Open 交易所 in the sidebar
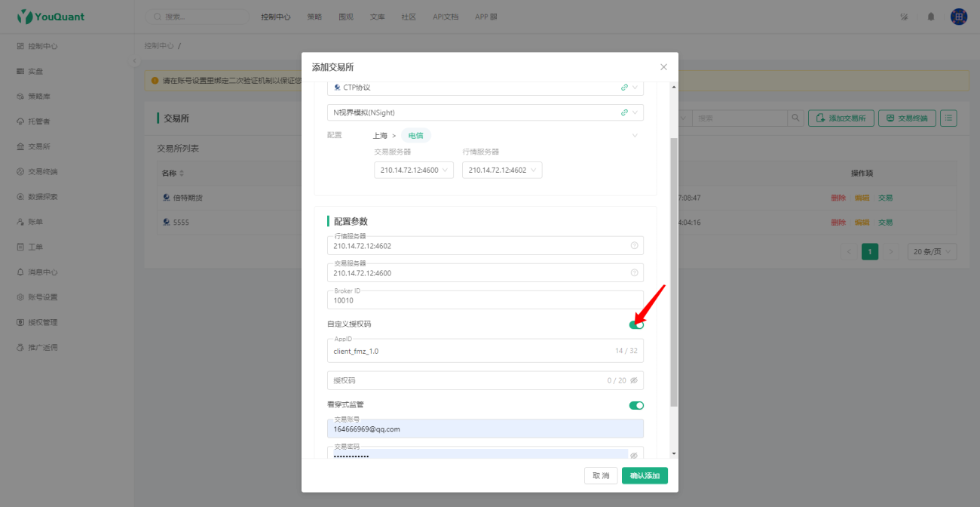Image resolution: width=980 pixels, height=507 pixels. 34,146
